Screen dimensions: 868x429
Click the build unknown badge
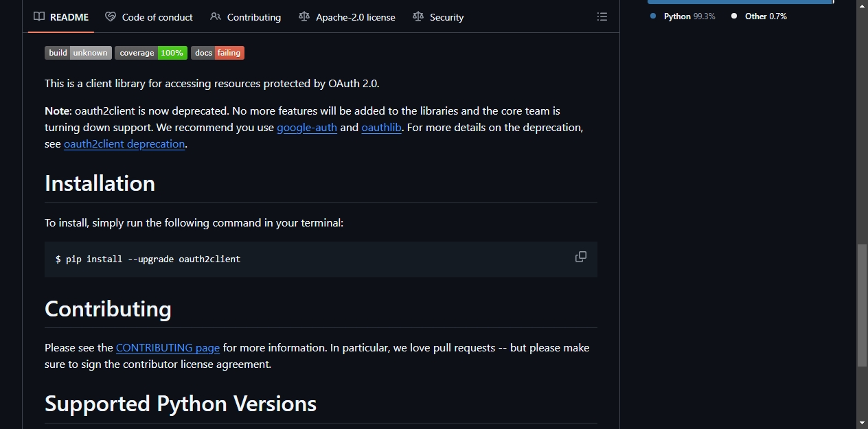click(x=78, y=53)
